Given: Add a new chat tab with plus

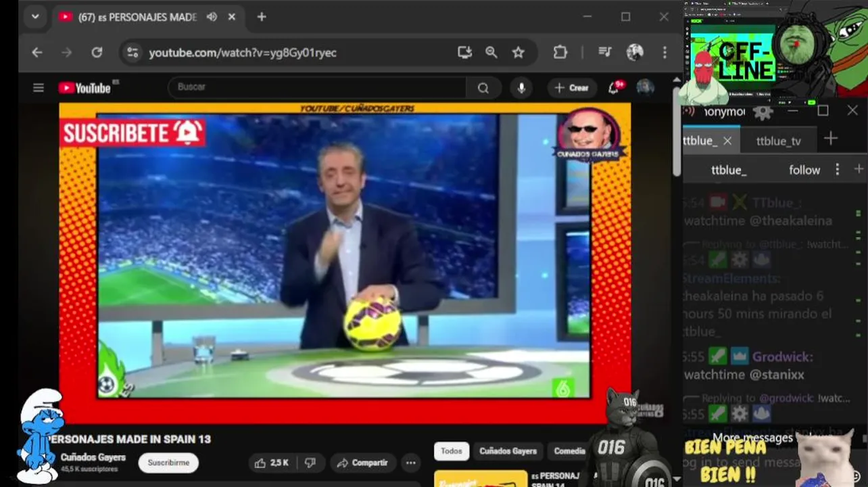Looking at the screenshot, I should pos(831,139).
